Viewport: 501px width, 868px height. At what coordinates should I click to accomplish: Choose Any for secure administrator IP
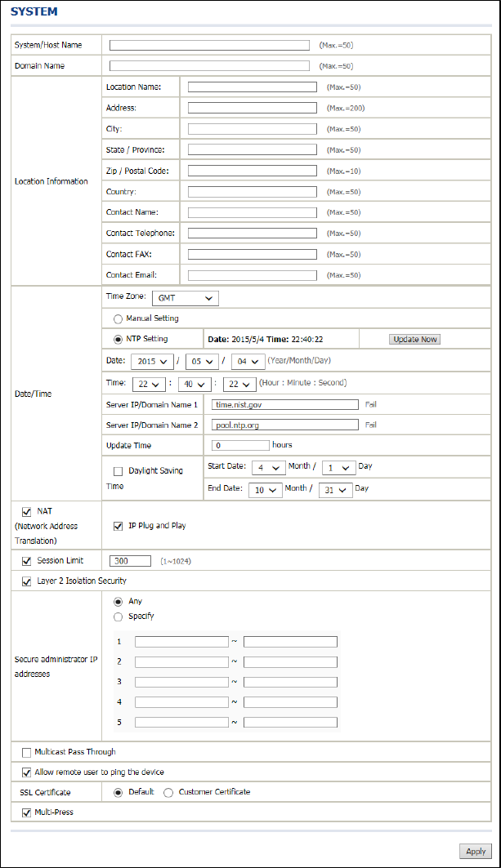tap(118, 602)
